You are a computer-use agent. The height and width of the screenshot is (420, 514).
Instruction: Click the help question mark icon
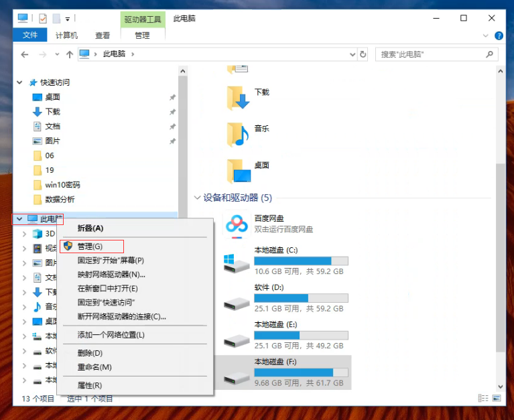[x=499, y=36]
